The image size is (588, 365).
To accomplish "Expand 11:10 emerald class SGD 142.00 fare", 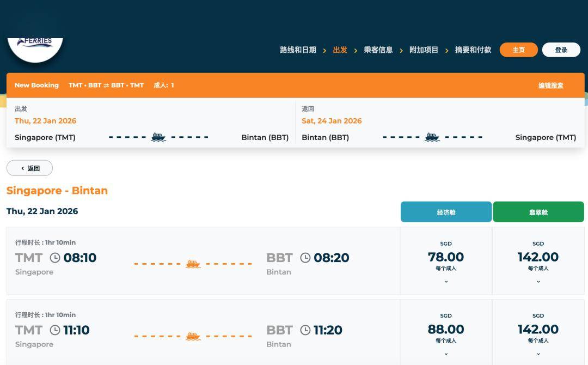I will [538, 354].
